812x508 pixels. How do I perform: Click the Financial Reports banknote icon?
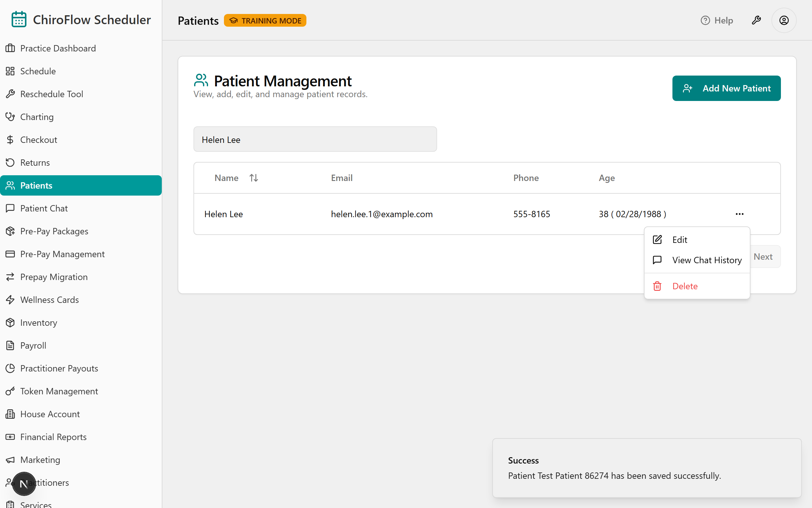tap(10, 437)
